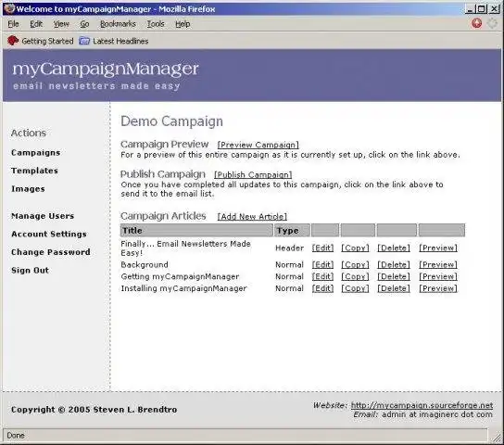Edit the Background article

322,264
